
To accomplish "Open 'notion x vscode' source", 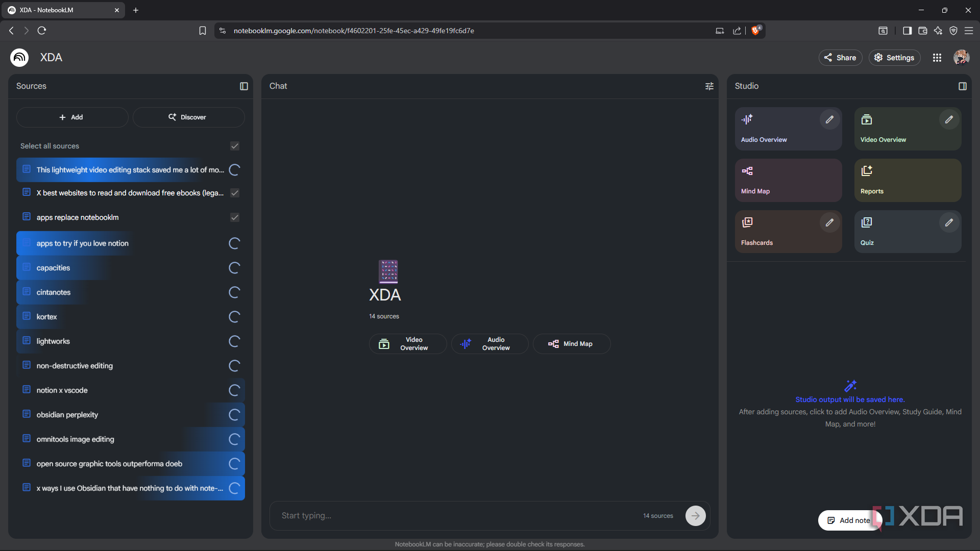I will coord(131,390).
